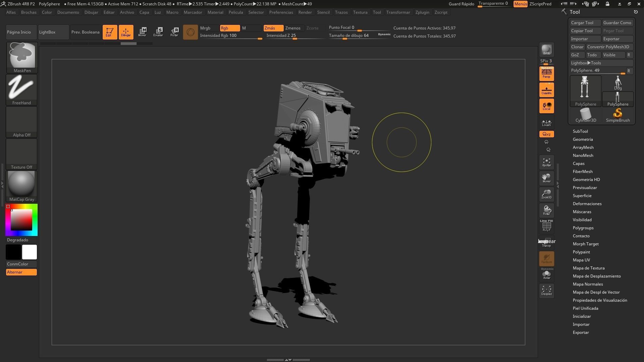Click the Guard Rápido quick save
This screenshot has width=644, height=362.
click(462, 4)
